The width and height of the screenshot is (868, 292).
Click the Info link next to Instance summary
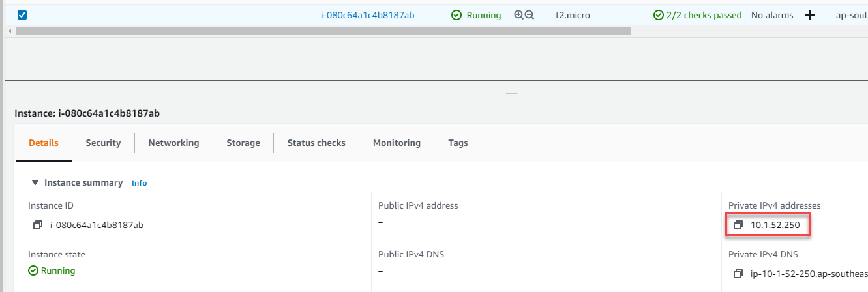click(x=139, y=183)
